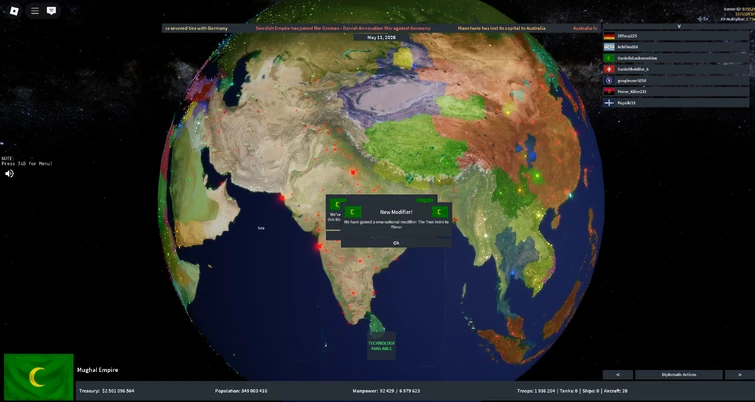Click the Press TAB for Menu note
Image resolution: width=755 pixels, height=402 pixels.
pyautogui.click(x=27, y=161)
